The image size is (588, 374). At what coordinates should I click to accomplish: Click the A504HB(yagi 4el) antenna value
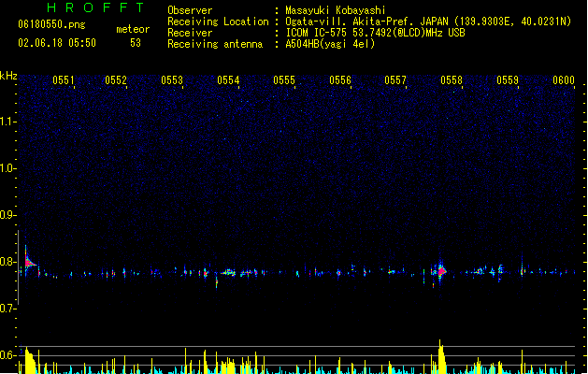coord(330,44)
